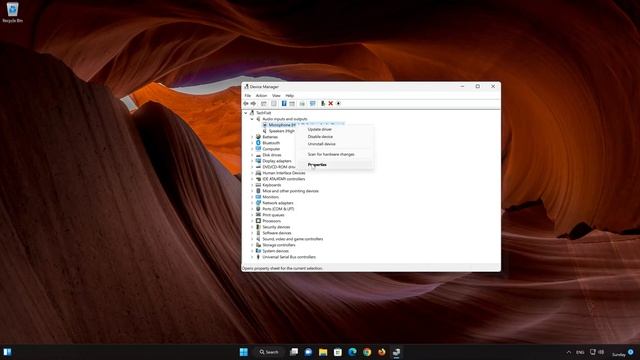The image size is (640, 360).
Task: Click the blue Help toolbar icon
Action: [x=284, y=104]
